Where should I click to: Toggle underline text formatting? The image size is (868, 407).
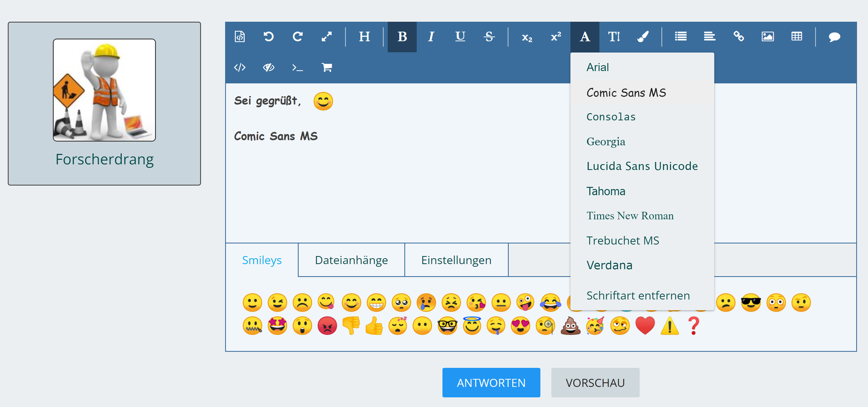click(x=460, y=37)
